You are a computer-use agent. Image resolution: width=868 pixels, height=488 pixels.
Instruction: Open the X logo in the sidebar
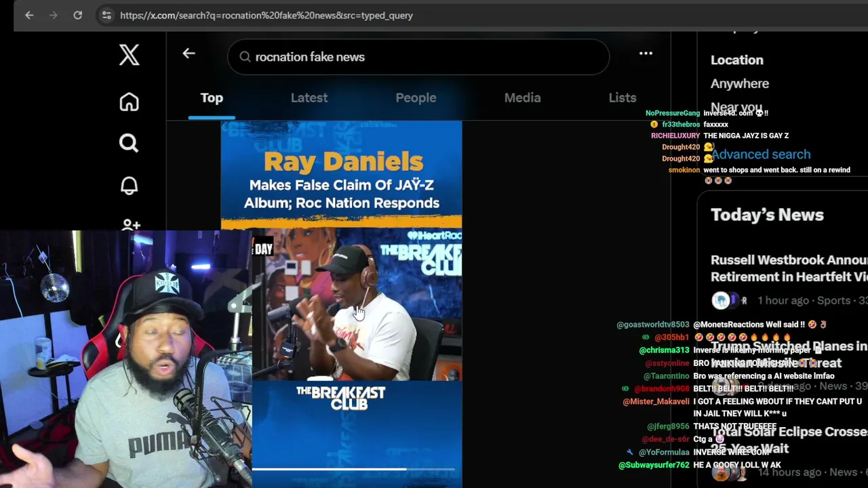(129, 55)
